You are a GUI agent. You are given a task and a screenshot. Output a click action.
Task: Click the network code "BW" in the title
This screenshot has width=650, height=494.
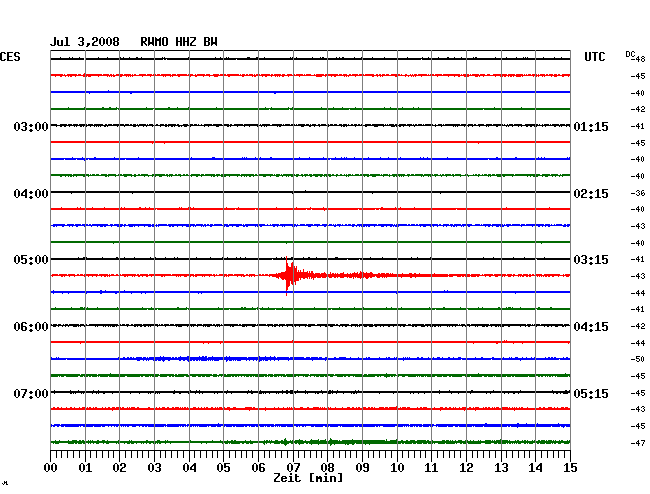pos(210,42)
